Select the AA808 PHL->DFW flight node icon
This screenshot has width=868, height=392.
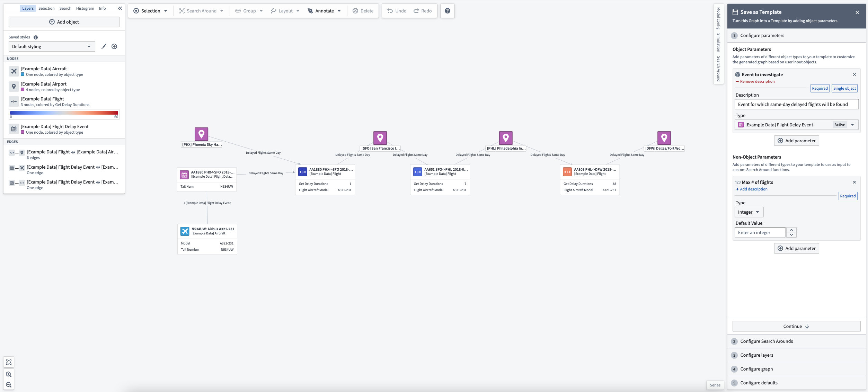[567, 172]
